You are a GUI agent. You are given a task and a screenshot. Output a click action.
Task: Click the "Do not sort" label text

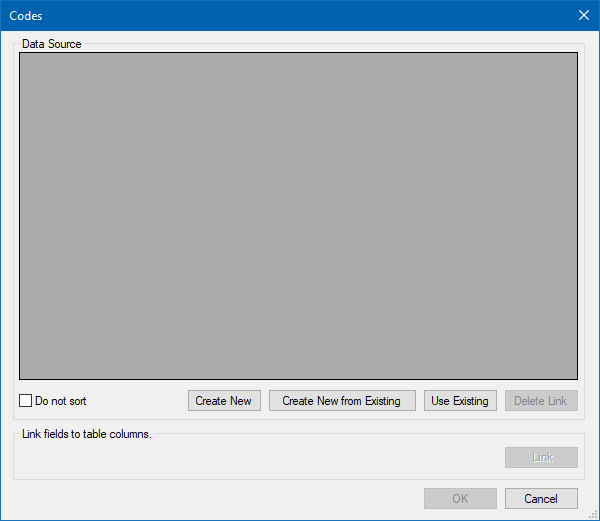[60, 401]
